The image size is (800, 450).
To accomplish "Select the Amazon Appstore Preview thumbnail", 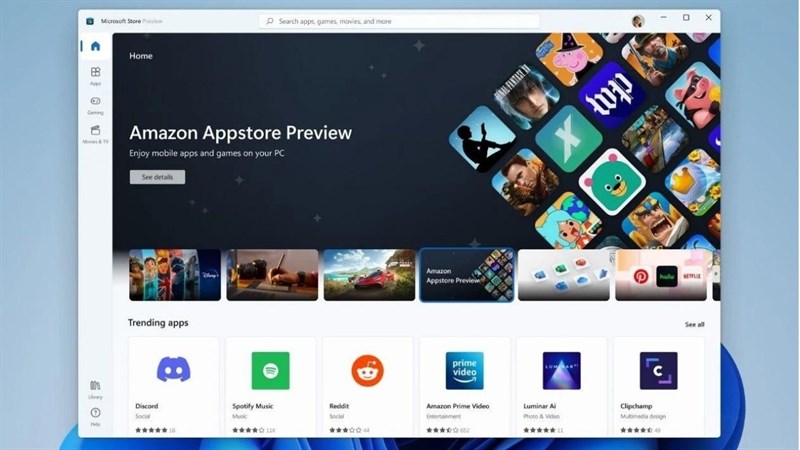I will pyautogui.click(x=466, y=275).
